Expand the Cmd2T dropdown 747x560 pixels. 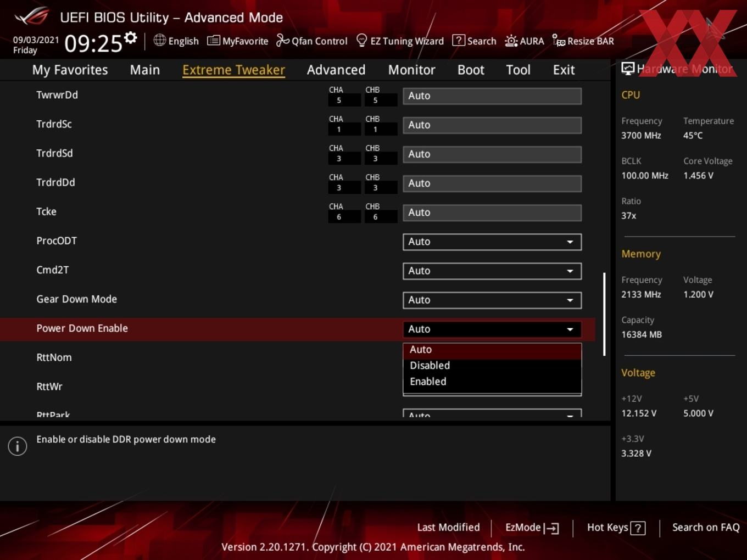492,271
